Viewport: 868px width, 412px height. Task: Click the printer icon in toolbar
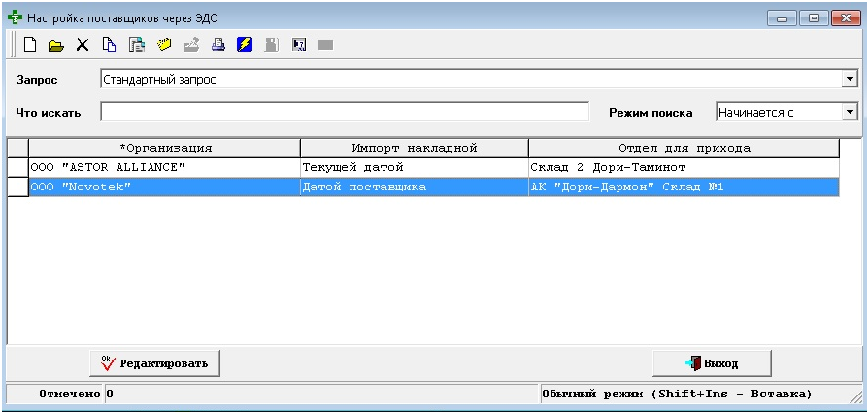click(218, 45)
